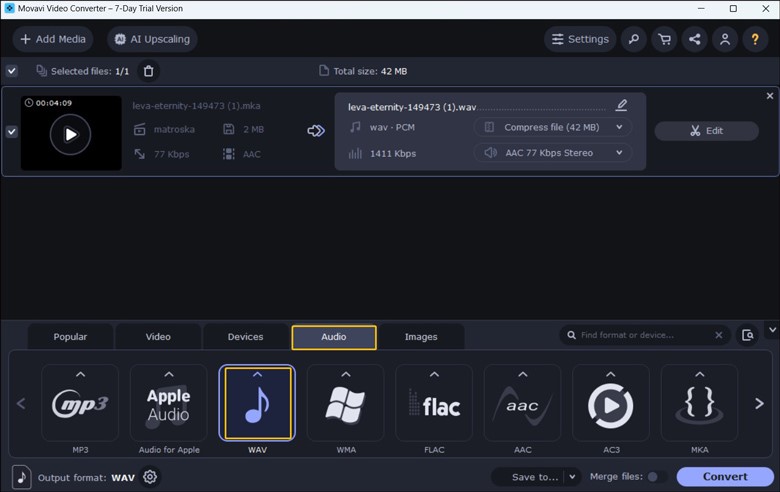Collapse the format panel chevron
Image resolution: width=780 pixels, height=492 pixels.
coord(773,330)
